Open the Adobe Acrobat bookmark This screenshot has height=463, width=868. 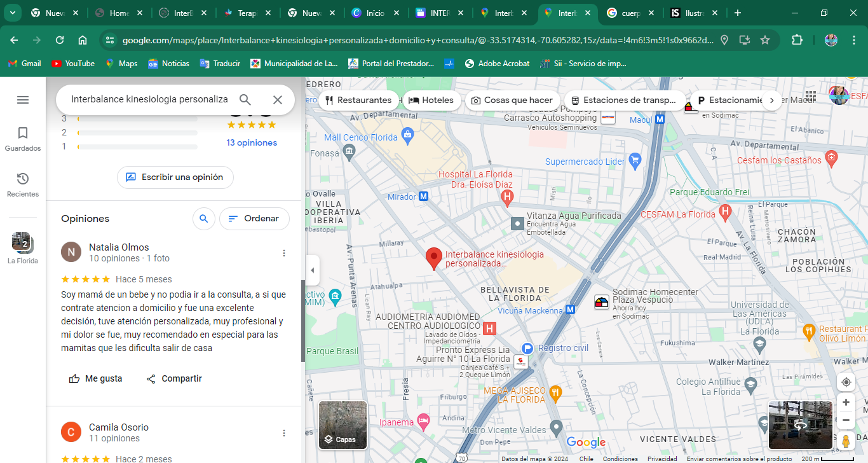pos(497,64)
